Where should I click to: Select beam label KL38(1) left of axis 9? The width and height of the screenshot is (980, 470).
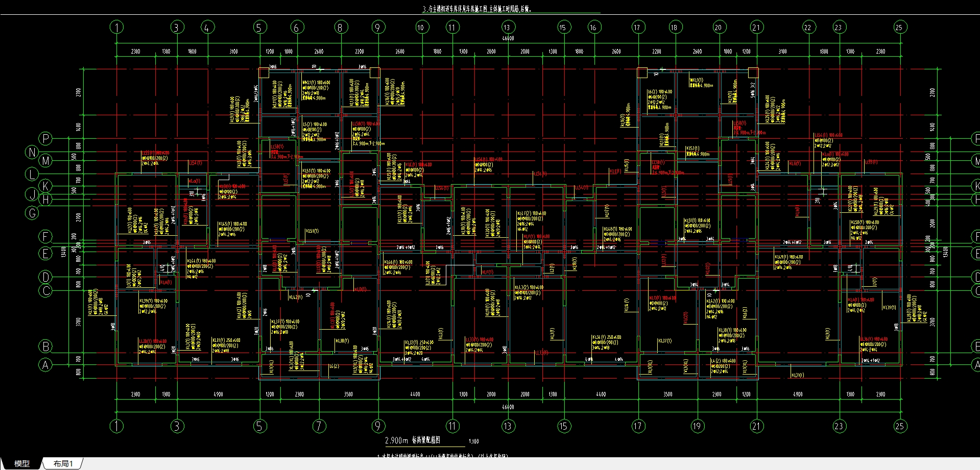click(342, 341)
